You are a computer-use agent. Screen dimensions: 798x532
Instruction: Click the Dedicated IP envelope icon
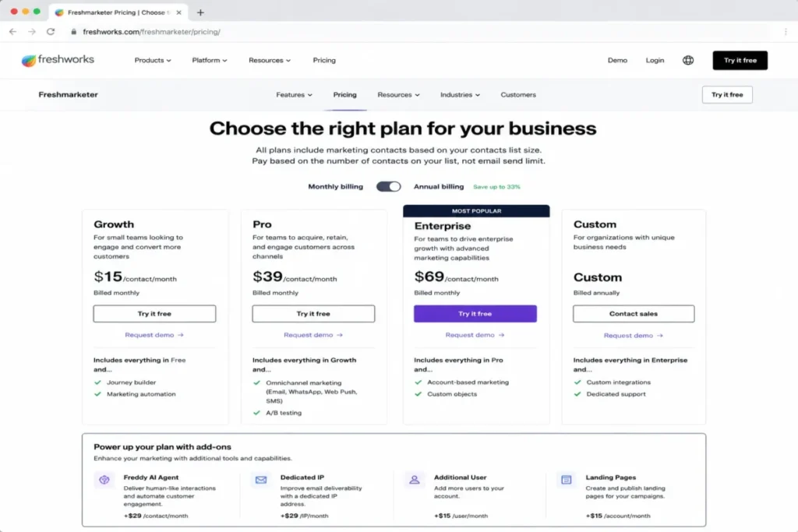coord(261,480)
